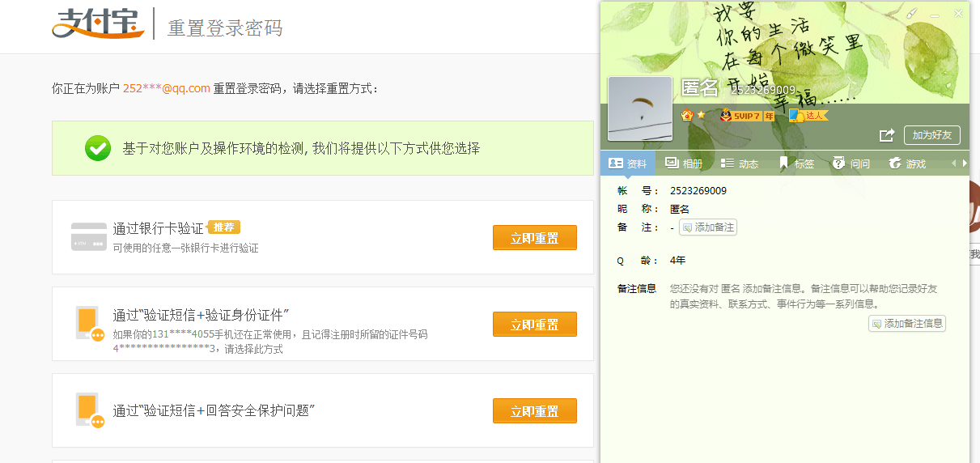Click the 重置登录密码 page title
Viewport: 980px width, 463px height.
coord(225,28)
